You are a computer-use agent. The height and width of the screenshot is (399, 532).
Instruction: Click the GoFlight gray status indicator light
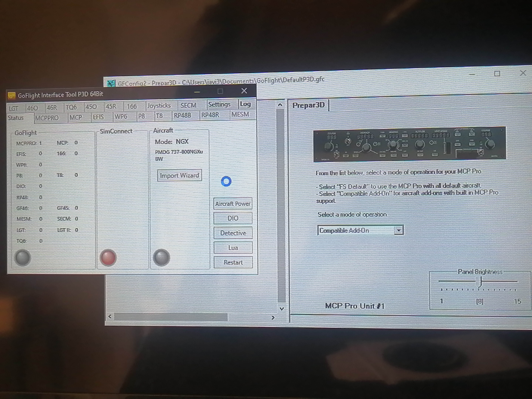click(x=23, y=258)
